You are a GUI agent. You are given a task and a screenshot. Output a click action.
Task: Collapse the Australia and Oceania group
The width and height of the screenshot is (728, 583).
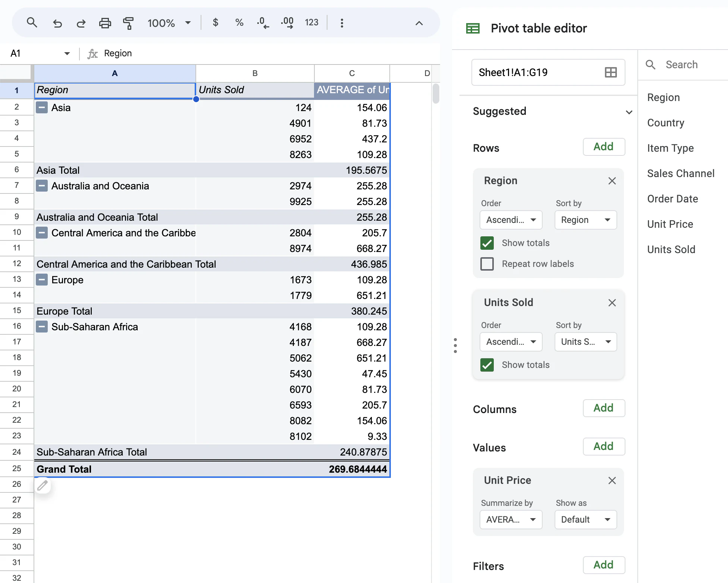pos(42,186)
